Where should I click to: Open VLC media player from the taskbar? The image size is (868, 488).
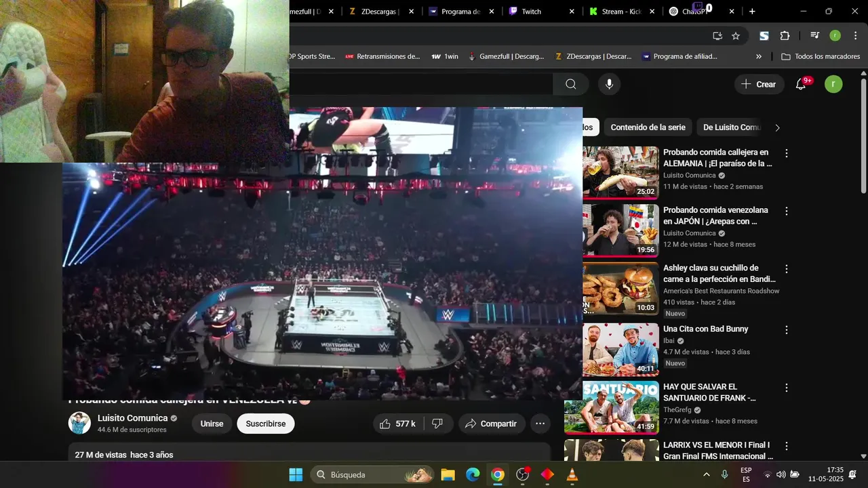[x=572, y=474]
